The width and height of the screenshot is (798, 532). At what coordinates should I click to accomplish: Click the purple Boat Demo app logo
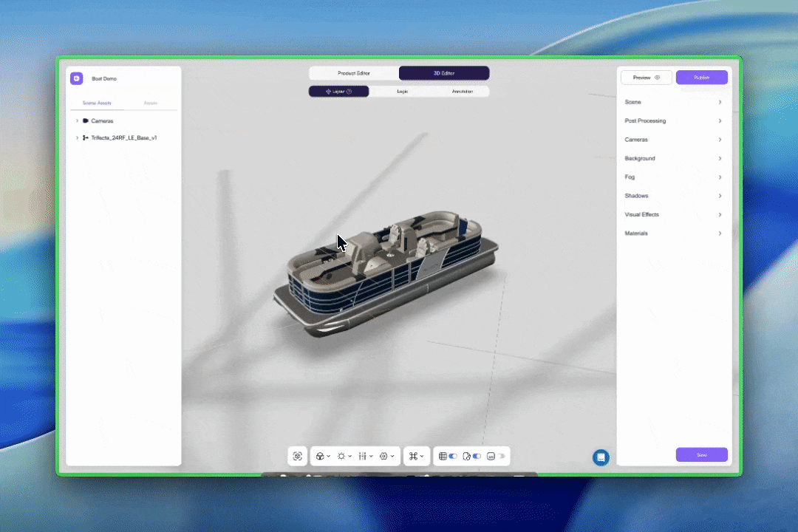76,78
